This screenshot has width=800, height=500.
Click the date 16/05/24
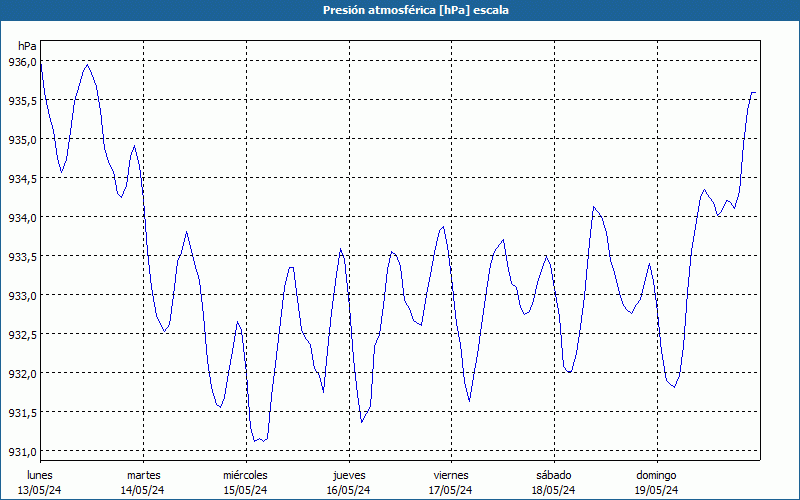pos(348,490)
